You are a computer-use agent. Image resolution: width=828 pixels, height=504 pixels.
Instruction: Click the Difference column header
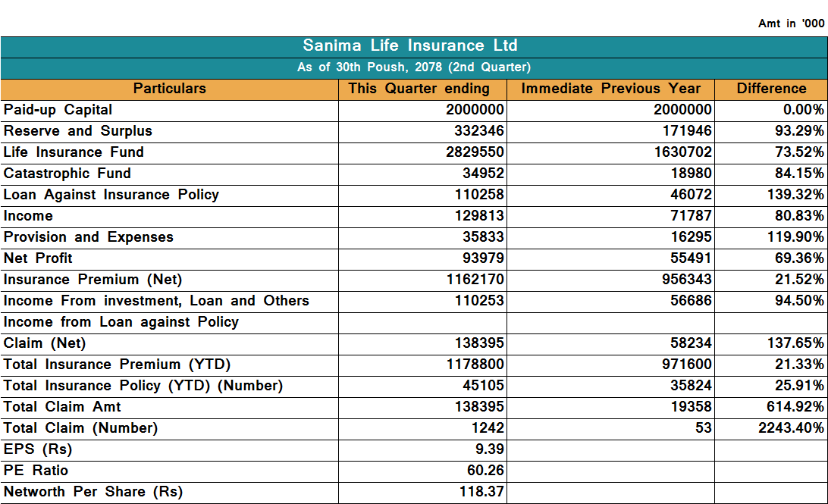771,89
